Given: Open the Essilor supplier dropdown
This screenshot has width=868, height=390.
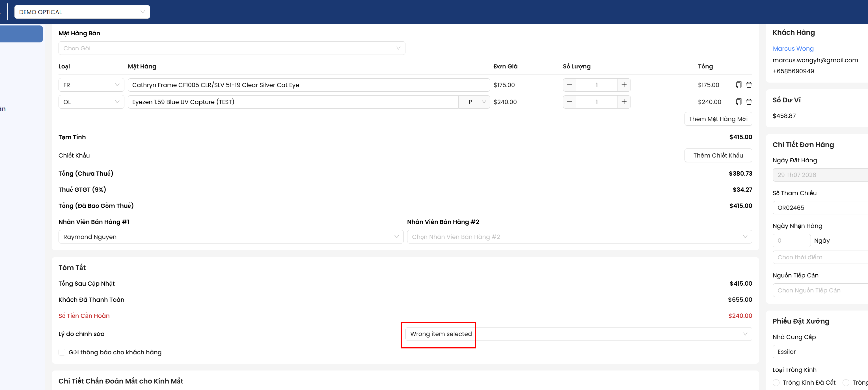Looking at the screenshot, I should (820, 352).
